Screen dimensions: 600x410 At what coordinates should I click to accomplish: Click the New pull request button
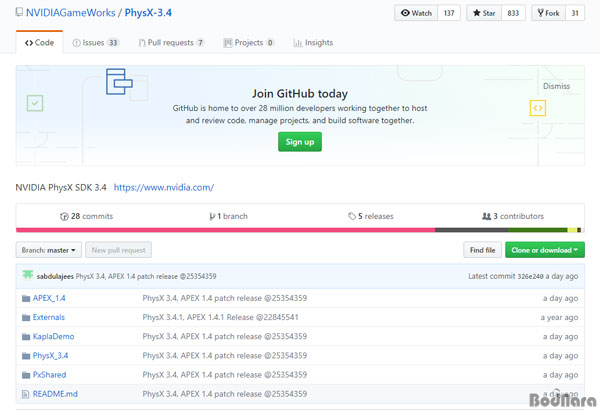119,250
